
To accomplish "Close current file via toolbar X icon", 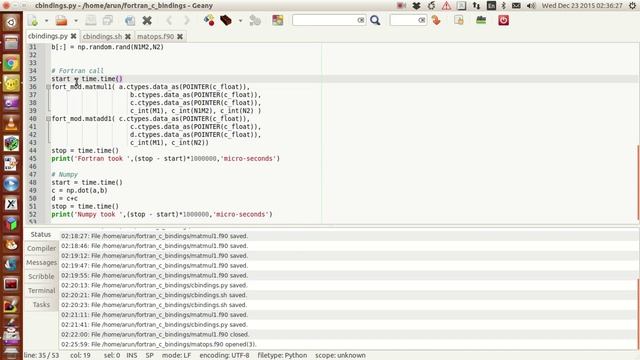I will (x=147, y=20).
